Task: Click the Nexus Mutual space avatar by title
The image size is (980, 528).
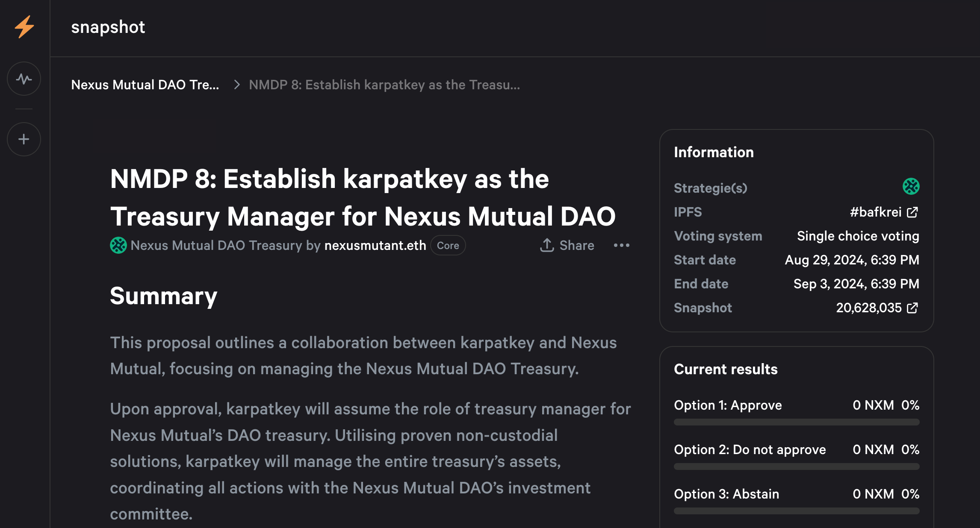Action: pyautogui.click(x=118, y=246)
